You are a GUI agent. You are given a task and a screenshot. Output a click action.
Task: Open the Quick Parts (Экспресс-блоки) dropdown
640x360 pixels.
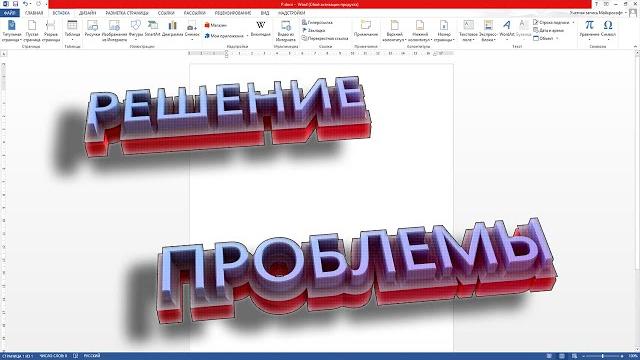tap(488, 31)
